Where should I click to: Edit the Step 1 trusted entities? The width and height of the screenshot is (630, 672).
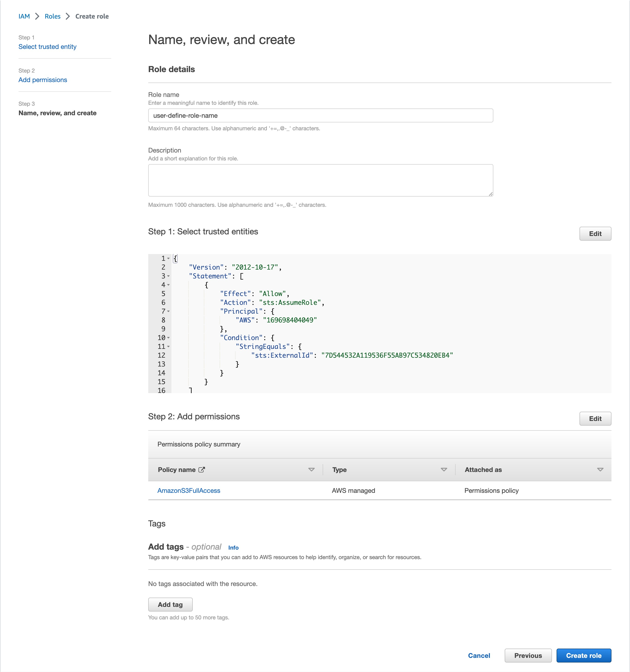[595, 234]
